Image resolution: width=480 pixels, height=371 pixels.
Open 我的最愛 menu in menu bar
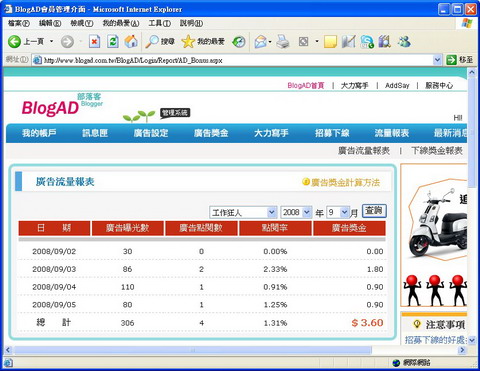[x=121, y=23]
